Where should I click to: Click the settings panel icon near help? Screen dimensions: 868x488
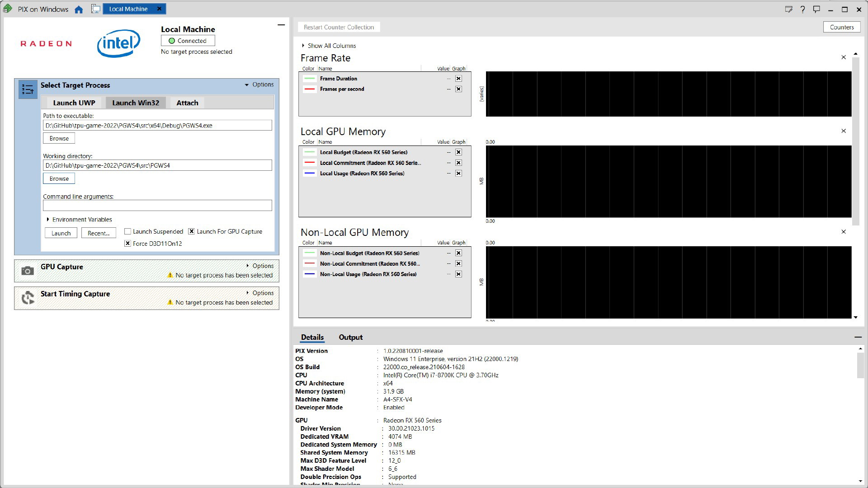click(789, 9)
